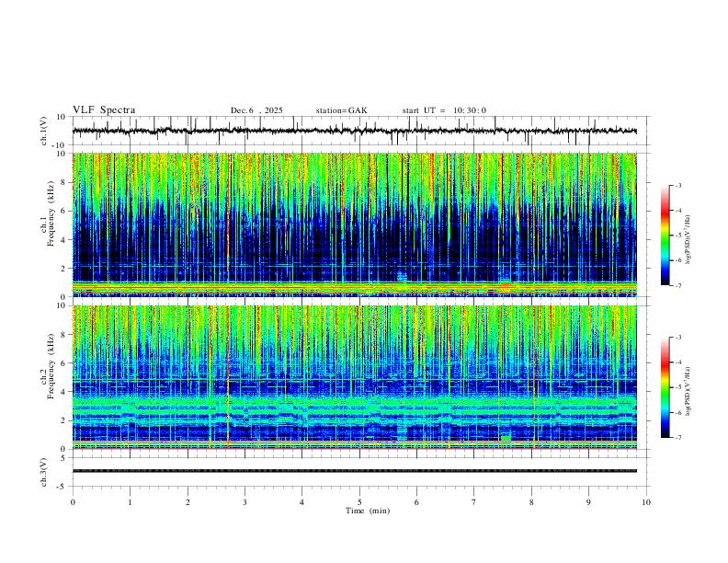
Task: Click inside the ch.1 spectrogram panel
Action: (355, 224)
